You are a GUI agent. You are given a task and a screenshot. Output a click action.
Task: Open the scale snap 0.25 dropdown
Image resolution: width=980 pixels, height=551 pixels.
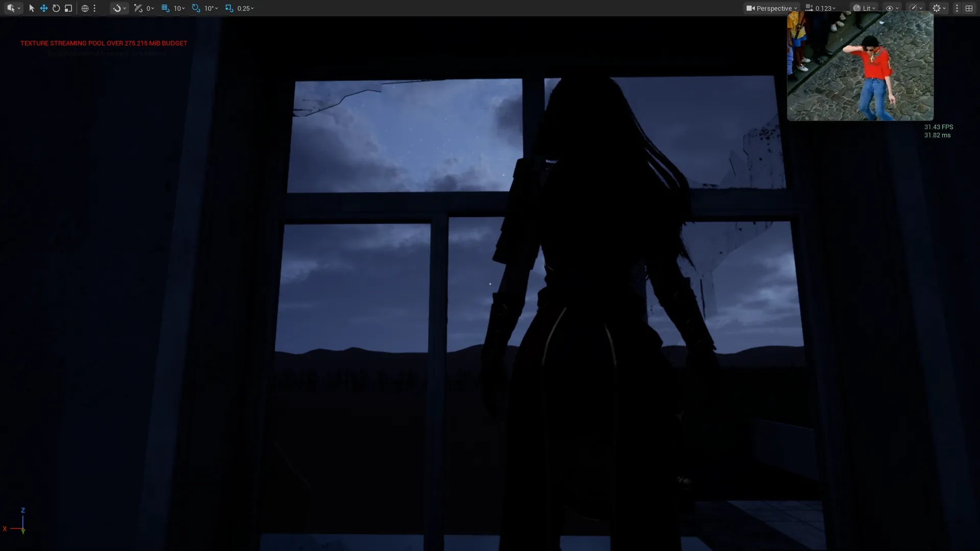point(246,8)
